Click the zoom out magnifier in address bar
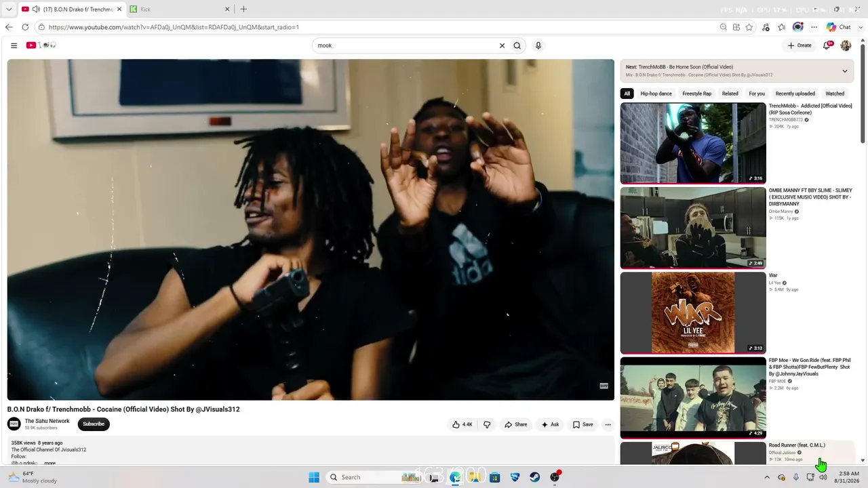The height and width of the screenshot is (488, 868). [724, 27]
